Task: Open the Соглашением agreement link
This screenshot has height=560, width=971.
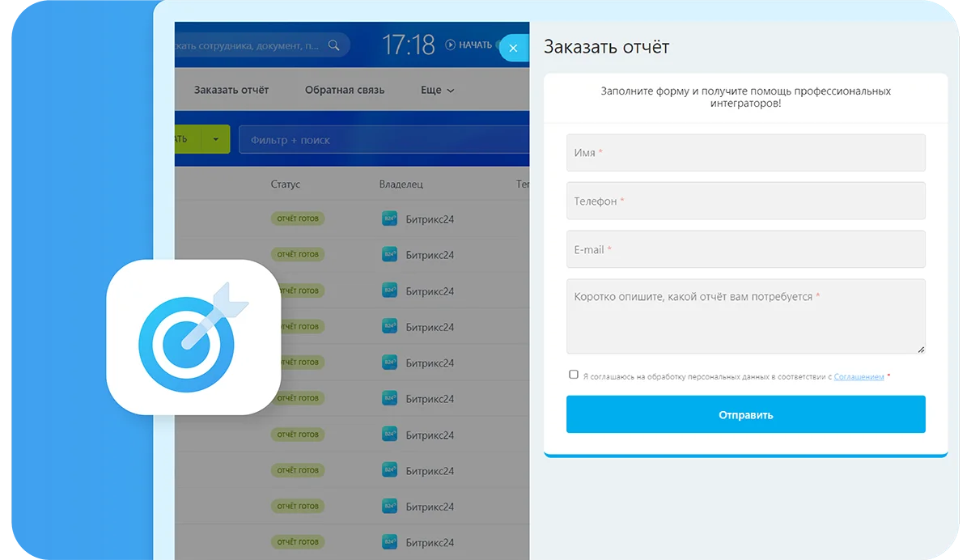Action: pos(859,375)
